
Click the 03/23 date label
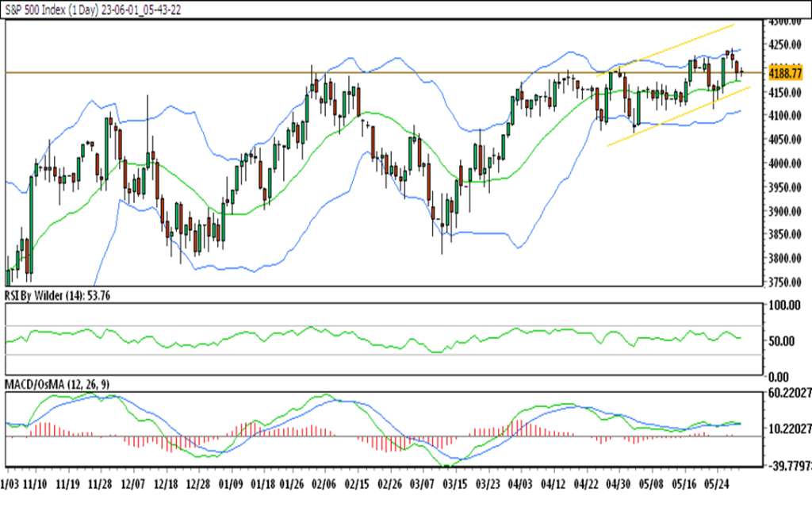(x=488, y=484)
